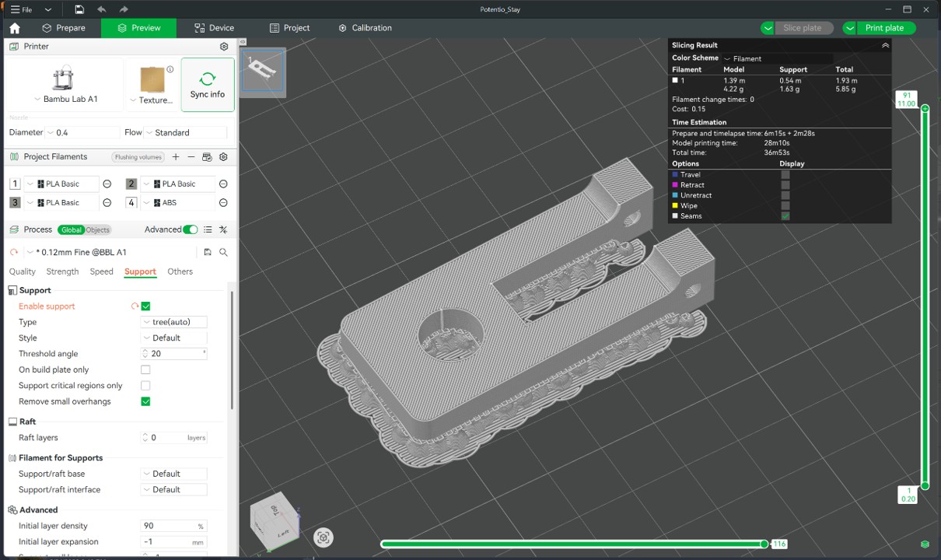The image size is (941, 560).
Task: Click the horizontal layer progress slider handle
Action: point(764,544)
